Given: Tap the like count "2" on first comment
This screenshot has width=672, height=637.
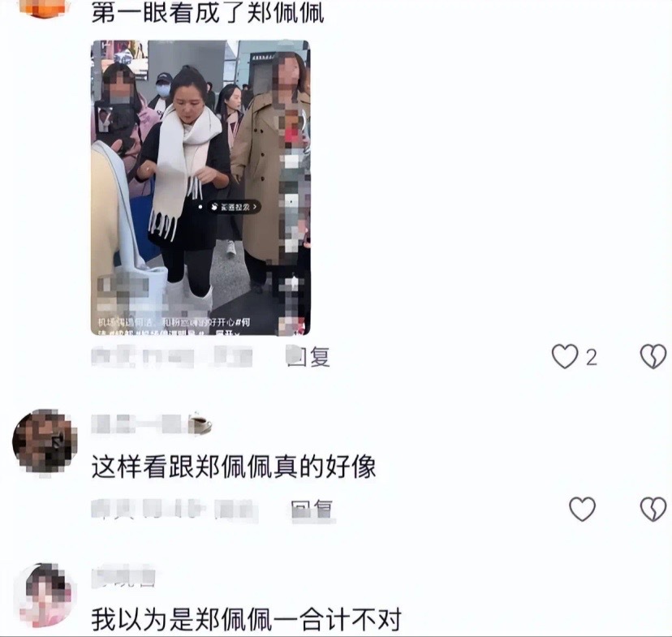Looking at the screenshot, I should pos(592,357).
